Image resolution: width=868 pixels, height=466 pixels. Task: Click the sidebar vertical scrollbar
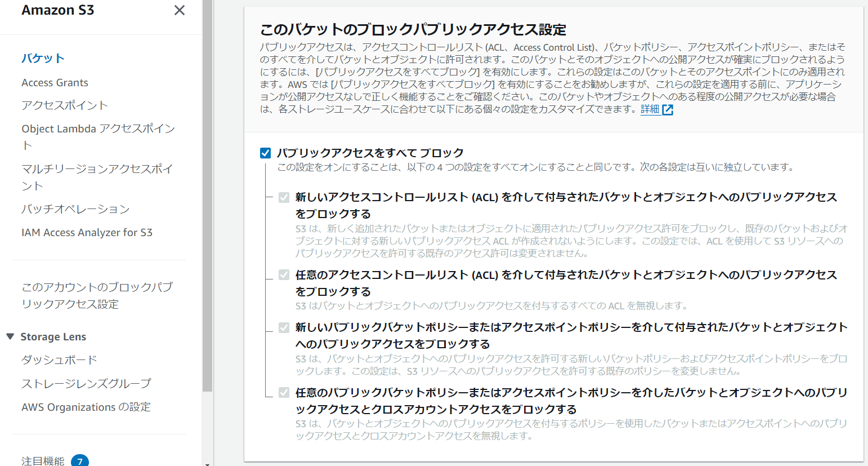[207, 195]
